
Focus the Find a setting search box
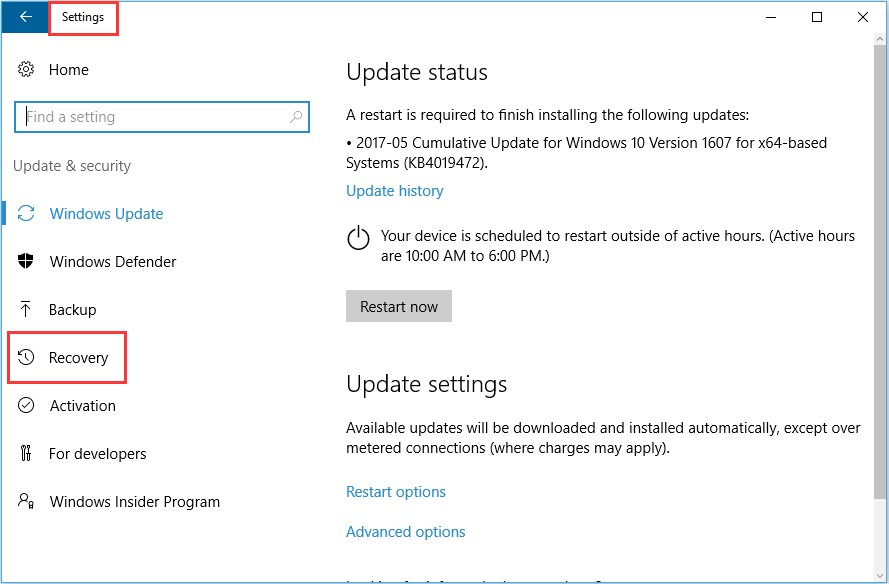[x=162, y=117]
